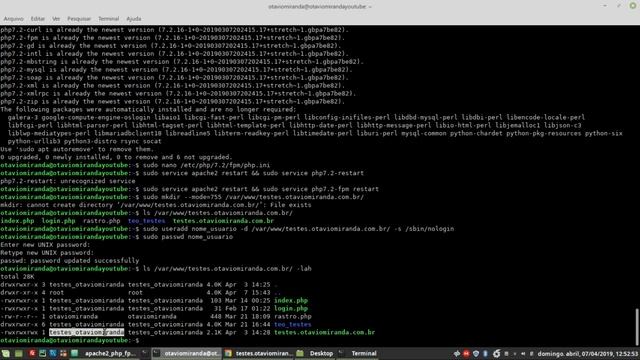Image resolution: width=640 pixels, height=360 pixels.
Task: Open the Arquivo menu
Action: click(x=13, y=19)
